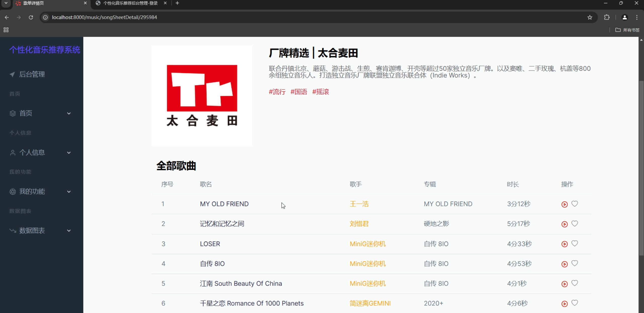Image resolution: width=644 pixels, height=313 pixels.
Task: Click the page vertical scrollbar thumb
Action: [x=641, y=168]
